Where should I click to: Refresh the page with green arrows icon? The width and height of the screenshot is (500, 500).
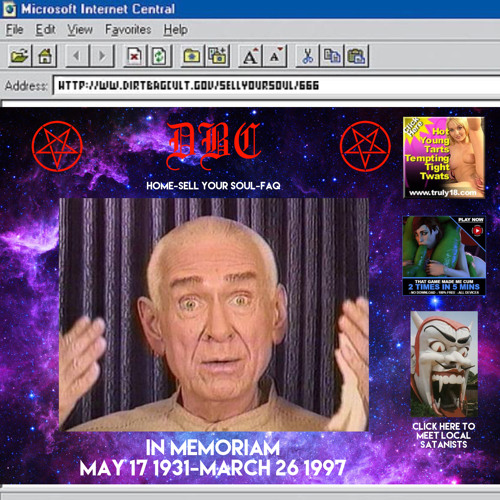pyautogui.click(x=159, y=56)
